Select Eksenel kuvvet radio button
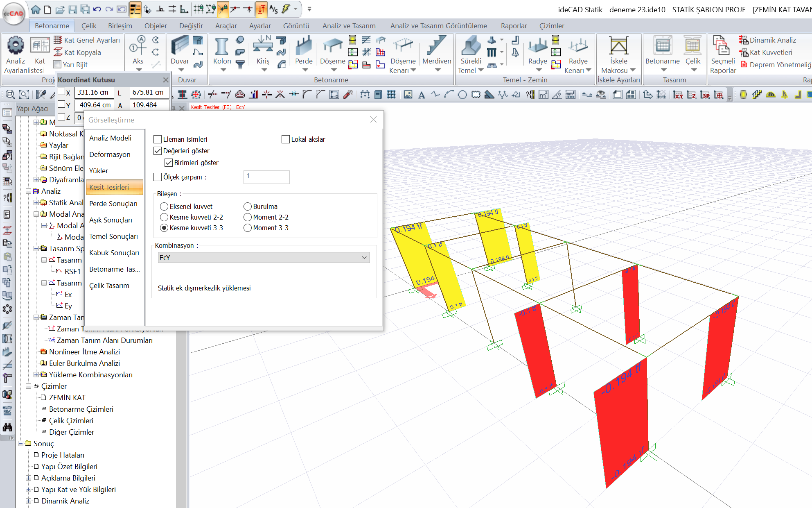This screenshot has width=812, height=508. [x=164, y=206]
